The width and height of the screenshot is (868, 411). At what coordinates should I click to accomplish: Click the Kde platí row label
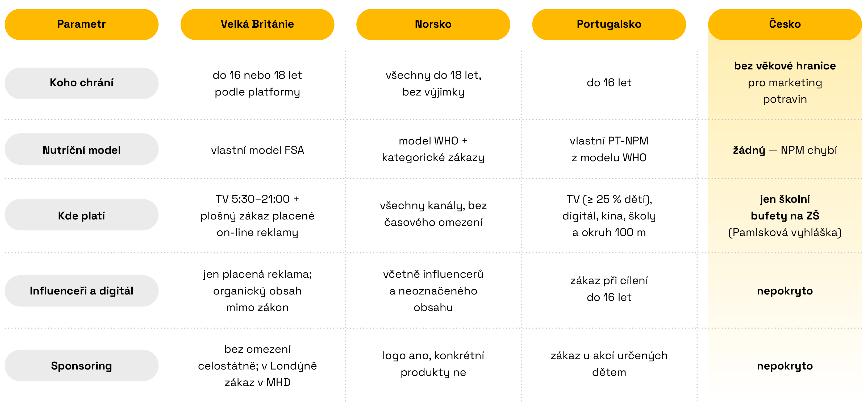point(81,215)
